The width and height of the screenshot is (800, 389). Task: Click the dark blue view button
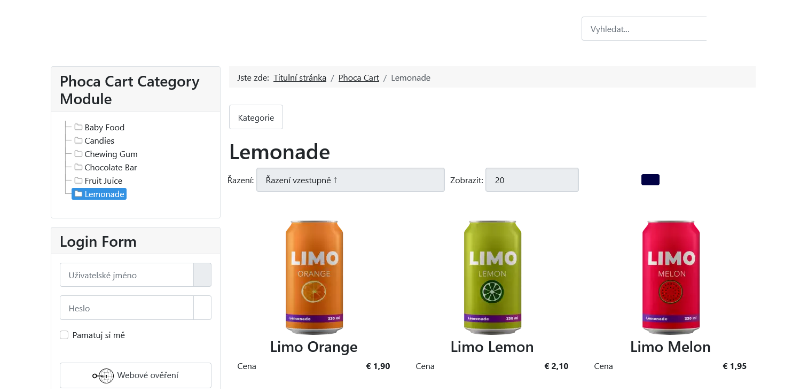pyautogui.click(x=651, y=180)
